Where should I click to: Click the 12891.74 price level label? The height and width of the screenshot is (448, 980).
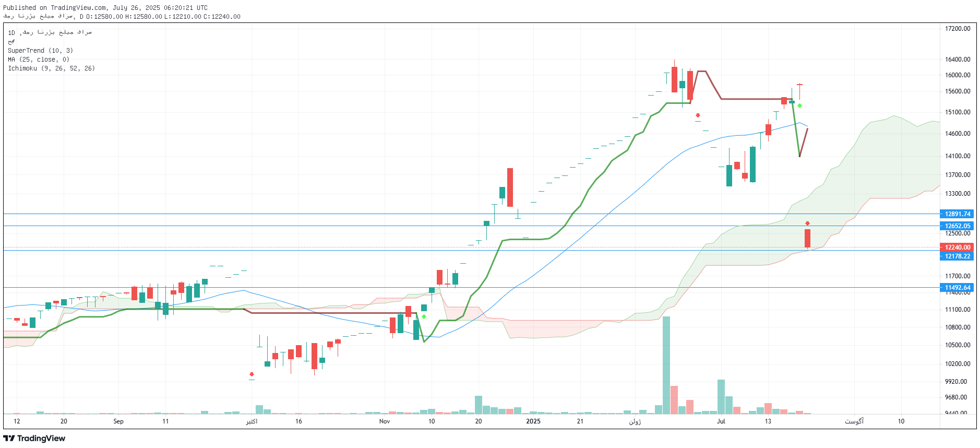coord(957,214)
